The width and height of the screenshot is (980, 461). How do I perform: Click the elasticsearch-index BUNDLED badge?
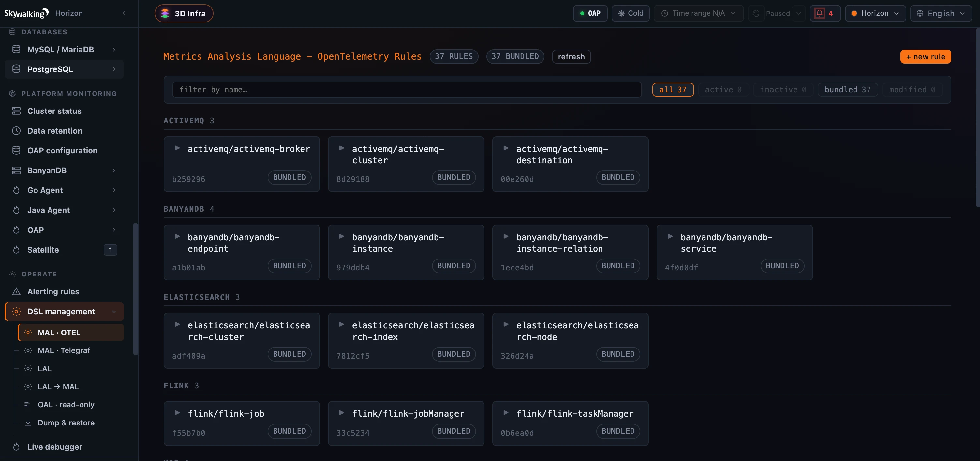(x=453, y=354)
